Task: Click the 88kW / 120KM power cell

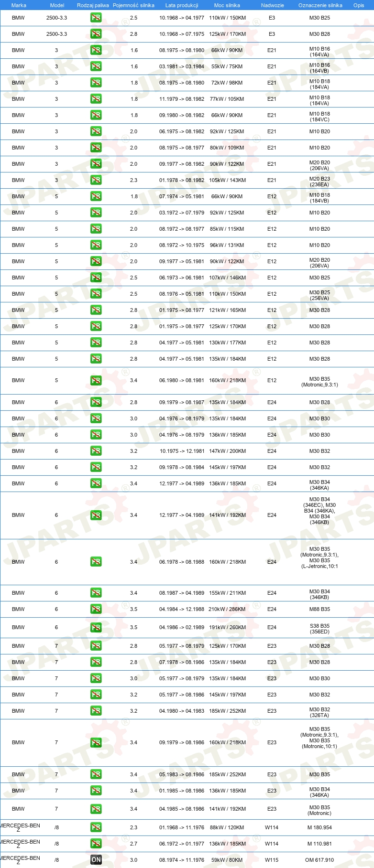Action: point(227,827)
